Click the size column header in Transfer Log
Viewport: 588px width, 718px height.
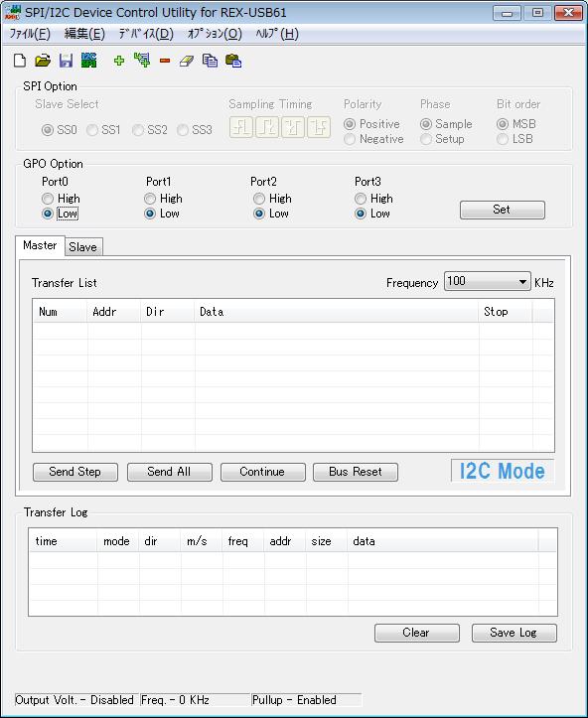pyautogui.click(x=327, y=541)
